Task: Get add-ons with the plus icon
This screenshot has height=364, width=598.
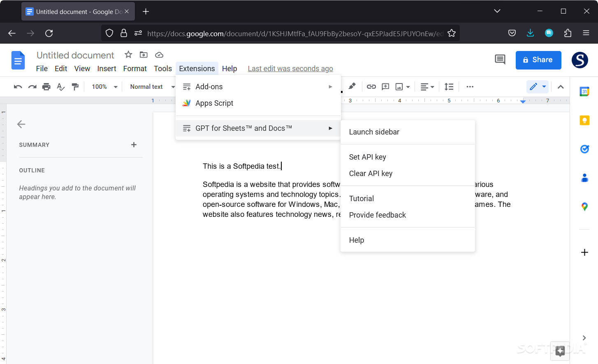Action: 584,252
